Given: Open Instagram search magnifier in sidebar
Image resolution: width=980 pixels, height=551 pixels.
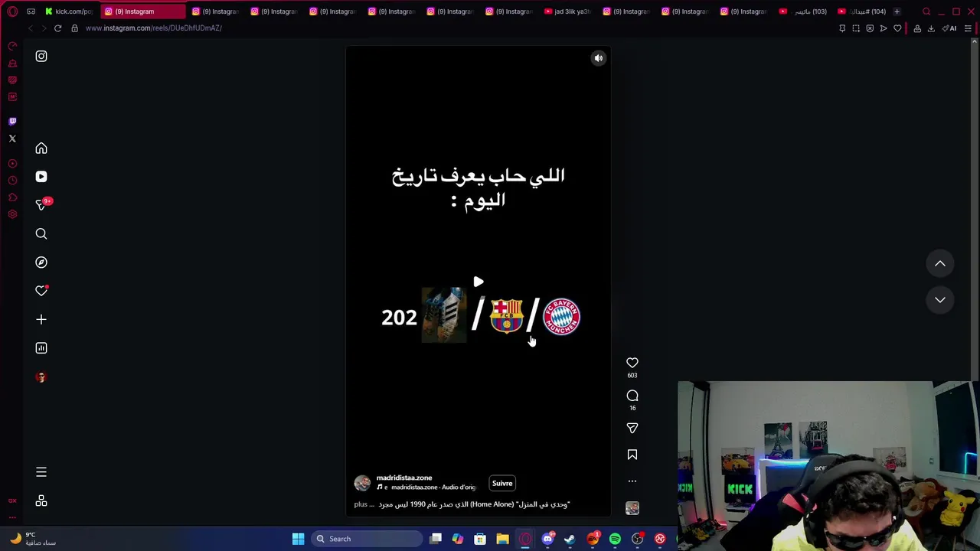Looking at the screenshot, I should coord(41,234).
